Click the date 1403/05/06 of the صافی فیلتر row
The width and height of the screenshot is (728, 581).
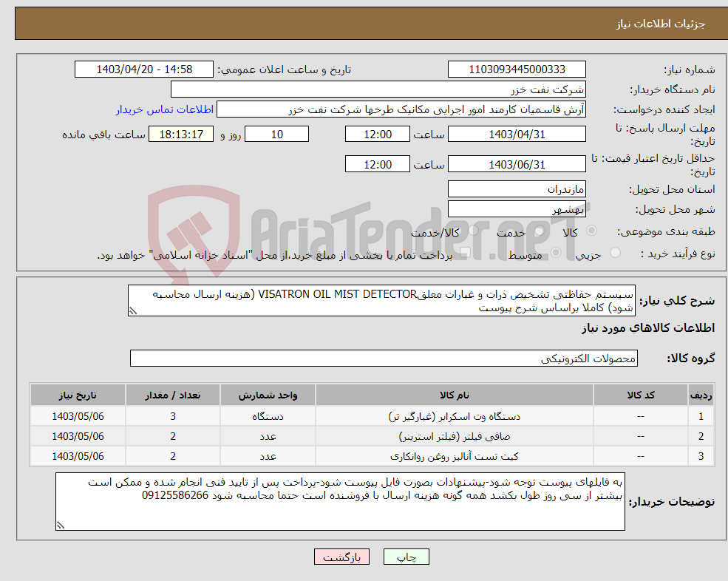(x=78, y=437)
